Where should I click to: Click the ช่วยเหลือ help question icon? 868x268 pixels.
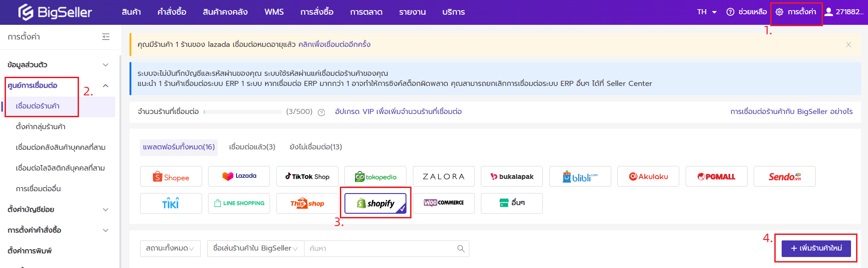(730, 12)
